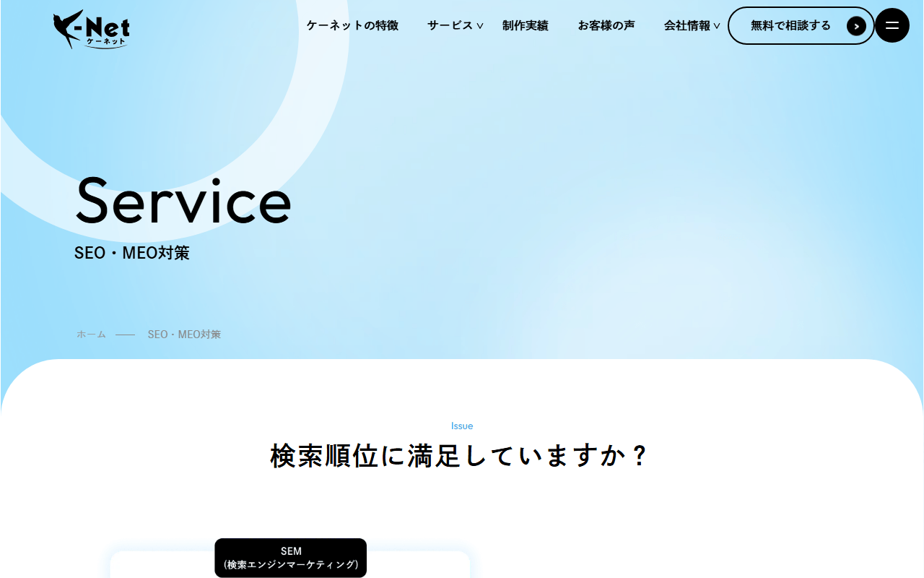Click the SEO・MEO対策 subtitle under Service

[x=132, y=253]
